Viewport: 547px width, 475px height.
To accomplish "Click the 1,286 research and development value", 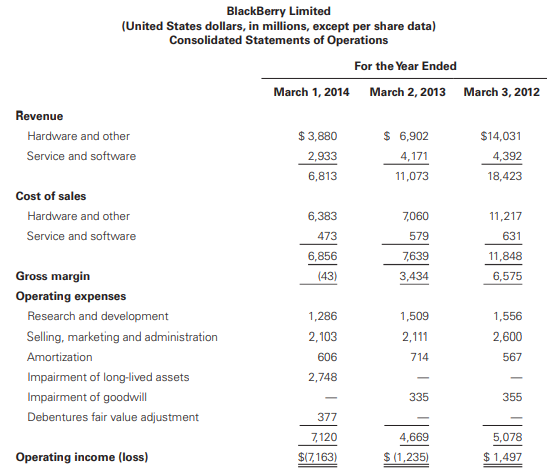I will 323,316.
